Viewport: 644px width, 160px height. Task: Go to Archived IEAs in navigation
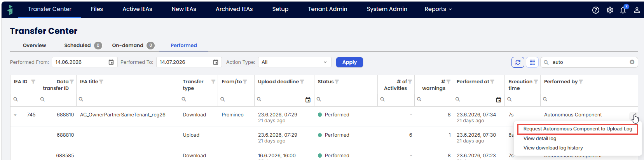click(x=234, y=9)
